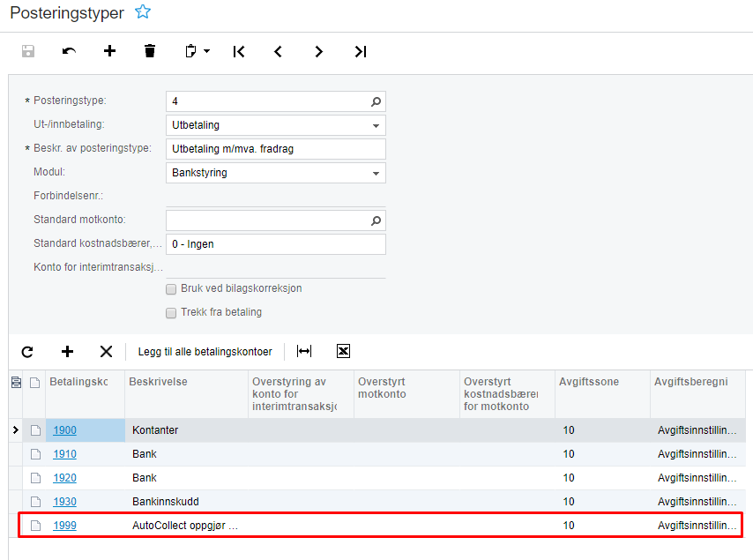Click Overstyrt motkonto column header
Screen dimensions: 753x560
(x=406, y=394)
